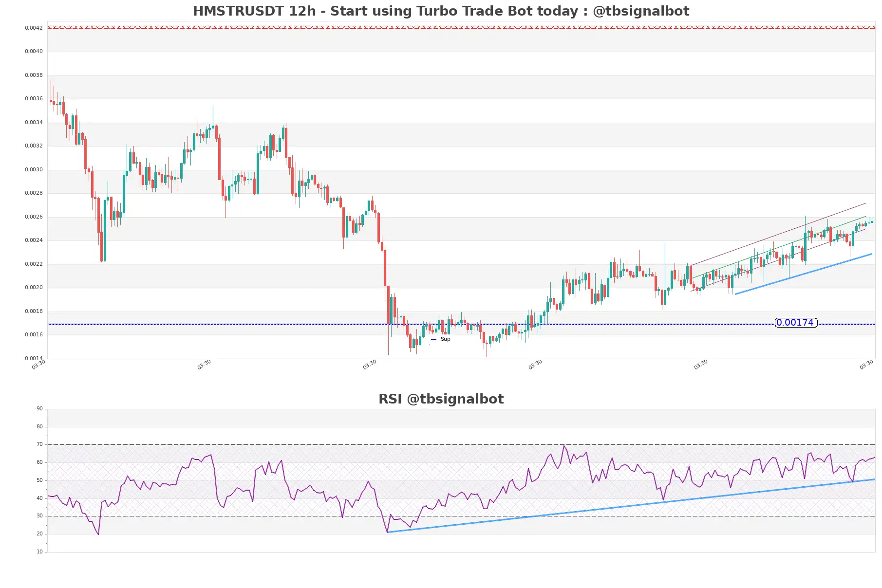Click the 0.0018 price axis label

34,311
